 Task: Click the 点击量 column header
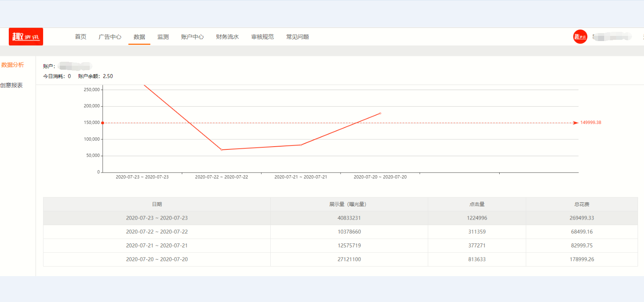point(477,204)
